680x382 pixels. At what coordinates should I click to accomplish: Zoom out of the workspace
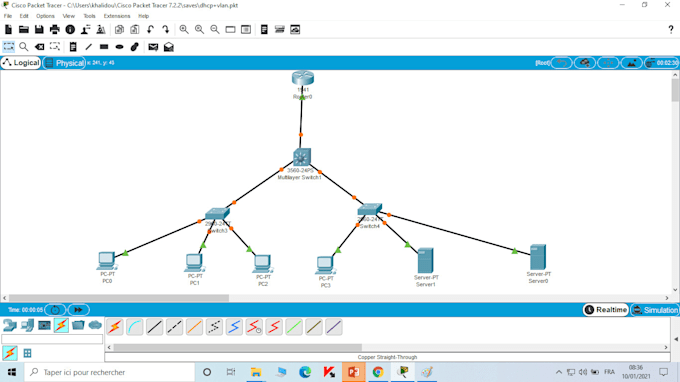tap(215, 29)
